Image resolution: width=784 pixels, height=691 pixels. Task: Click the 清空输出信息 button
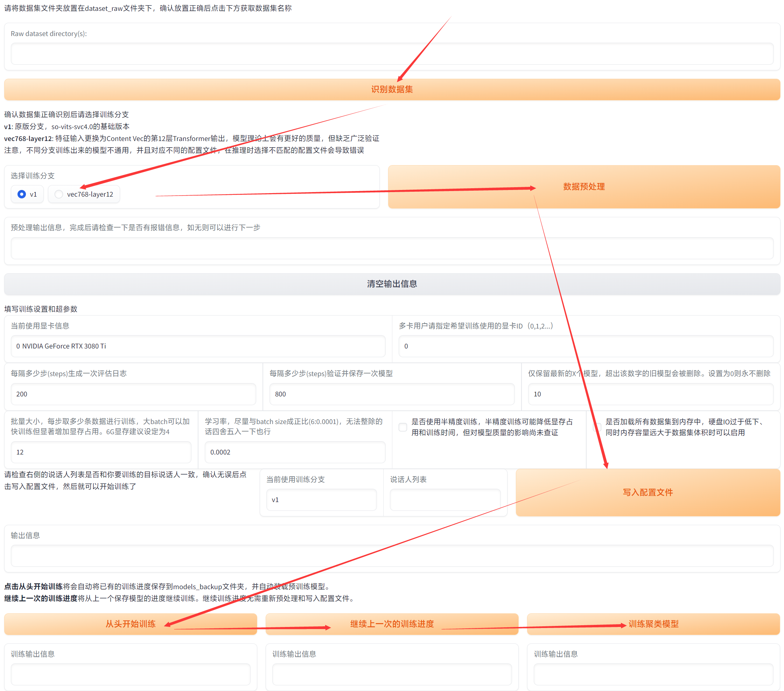tap(392, 284)
